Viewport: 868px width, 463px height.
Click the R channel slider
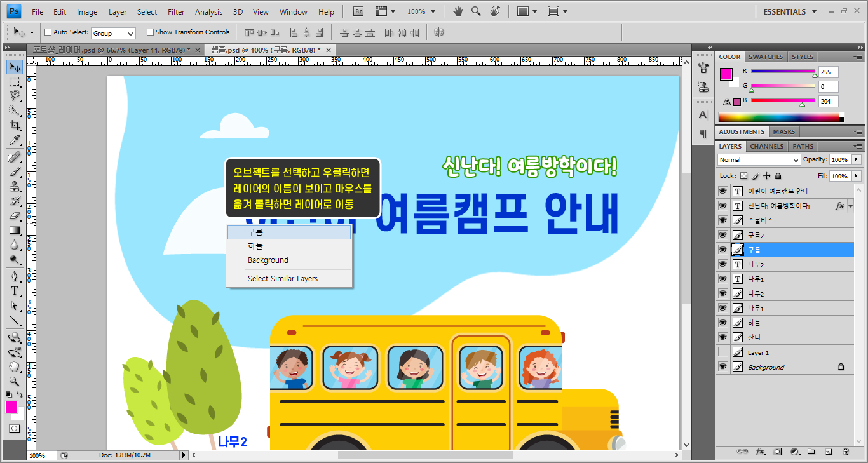point(783,72)
